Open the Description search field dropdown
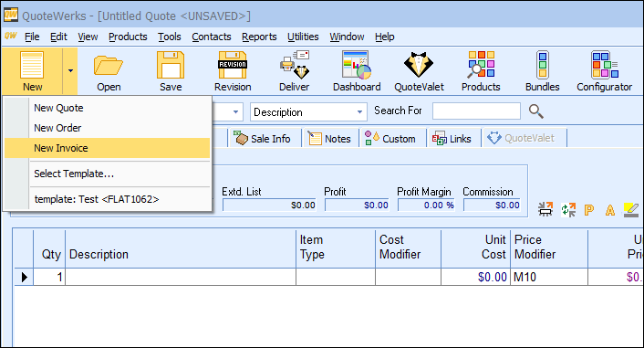 pos(359,111)
